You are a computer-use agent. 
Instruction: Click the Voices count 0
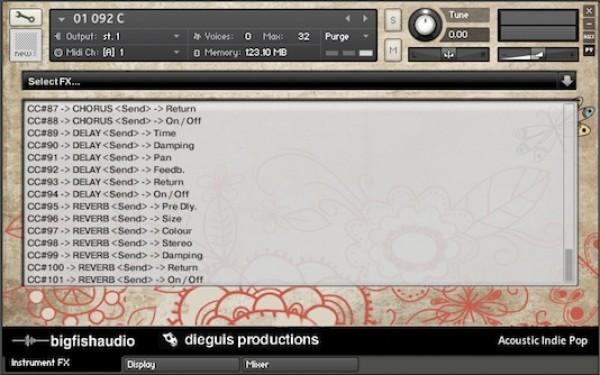point(248,36)
